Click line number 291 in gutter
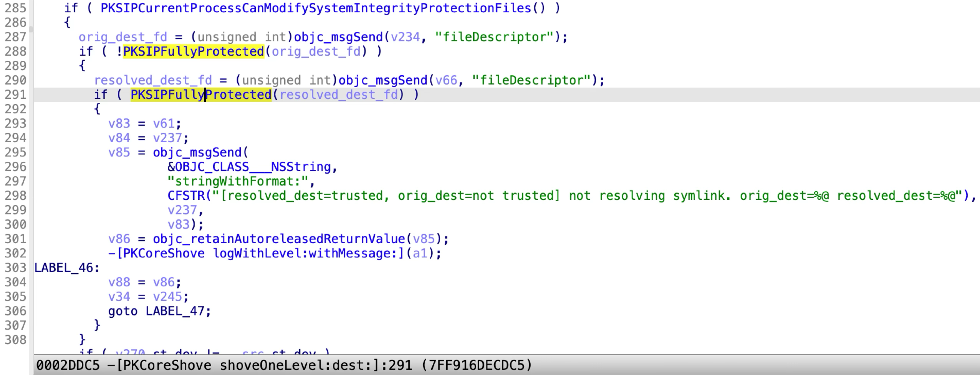Viewport: 980px width, 375px height. click(x=16, y=95)
